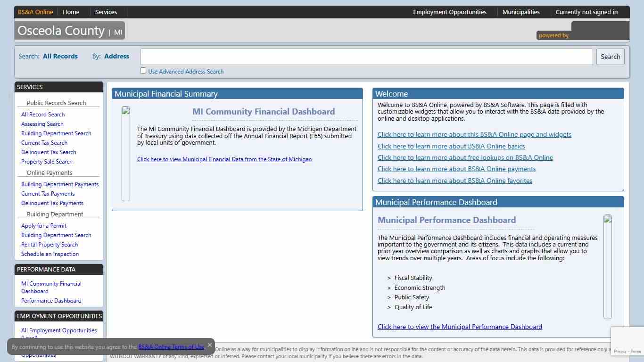644x362 pixels.
Task: Click inside the address search field
Action: [x=366, y=57]
